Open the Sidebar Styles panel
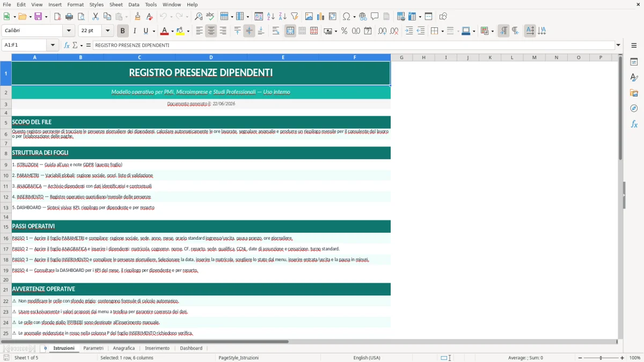The width and height of the screenshot is (644, 362). click(634, 77)
